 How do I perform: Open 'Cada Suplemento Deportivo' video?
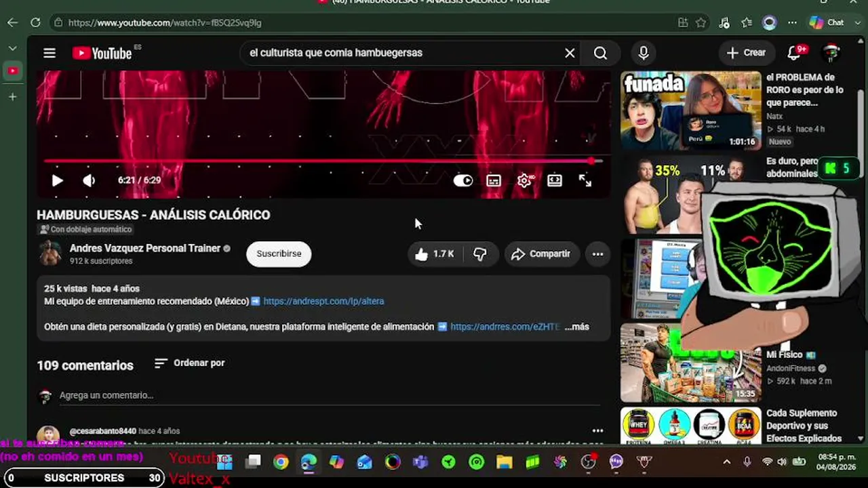point(804,426)
